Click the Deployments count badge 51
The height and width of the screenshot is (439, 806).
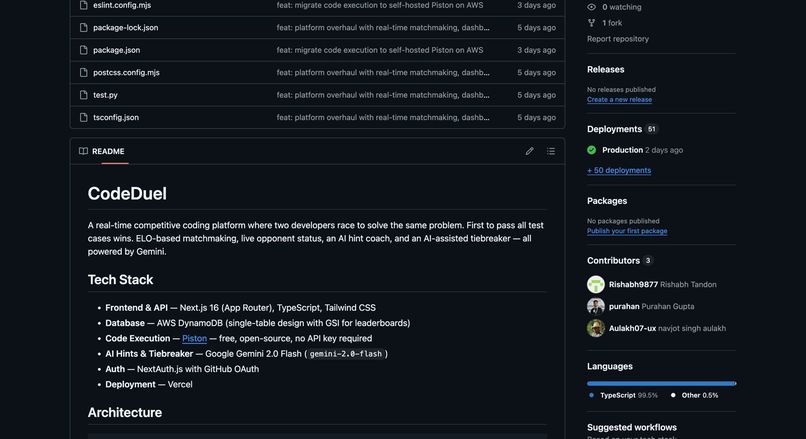click(x=651, y=129)
